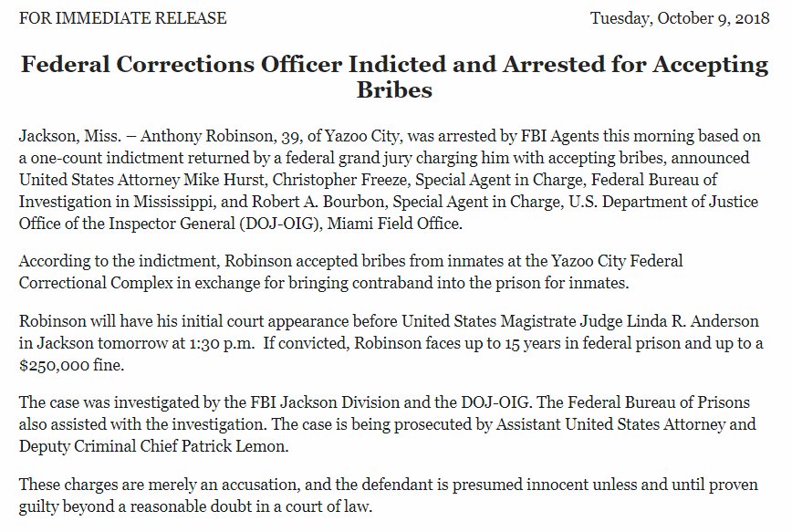
Task: Click the press release headline about accepting bribes
Action: [394, 78]
